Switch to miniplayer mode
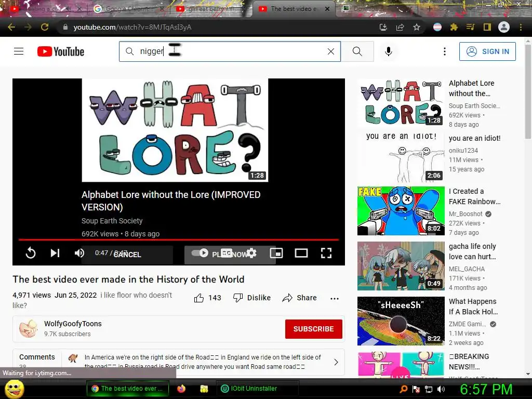 click(276, 253)
